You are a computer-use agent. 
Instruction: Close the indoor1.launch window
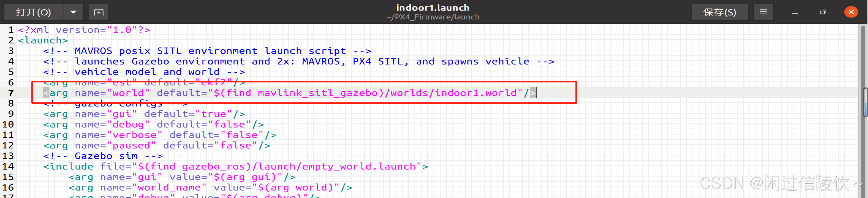(851, 12)
